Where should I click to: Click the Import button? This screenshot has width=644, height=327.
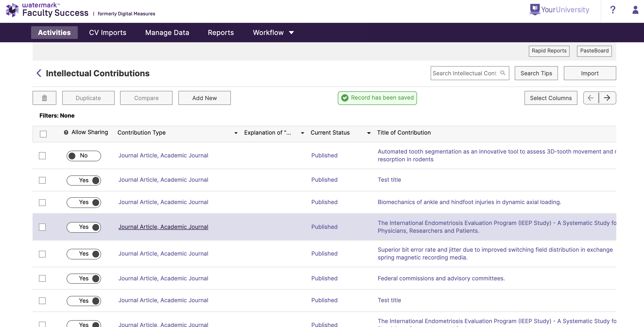click(x=590, y=73)
